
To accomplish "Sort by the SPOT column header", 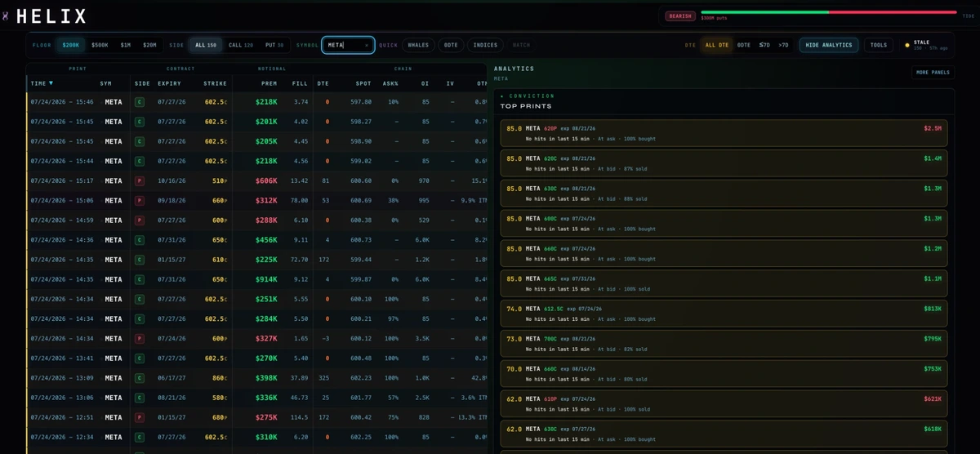I will click(x=363, y=83).
